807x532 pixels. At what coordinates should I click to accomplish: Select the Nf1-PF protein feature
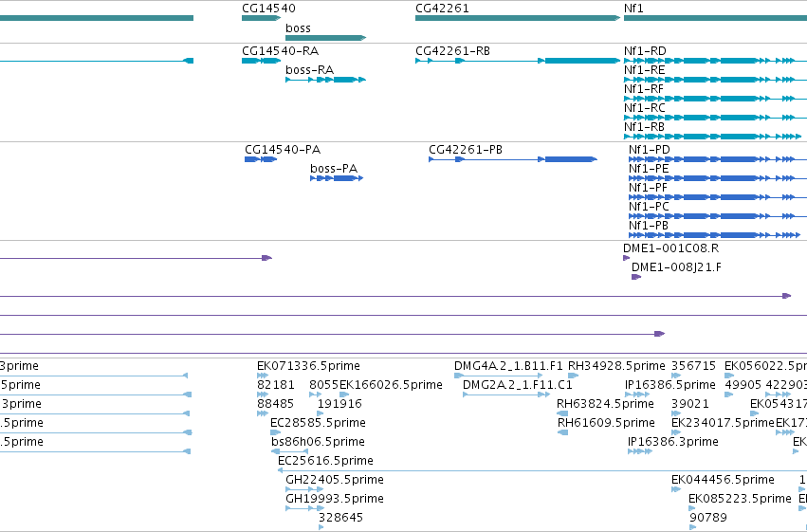coord(718,197)
